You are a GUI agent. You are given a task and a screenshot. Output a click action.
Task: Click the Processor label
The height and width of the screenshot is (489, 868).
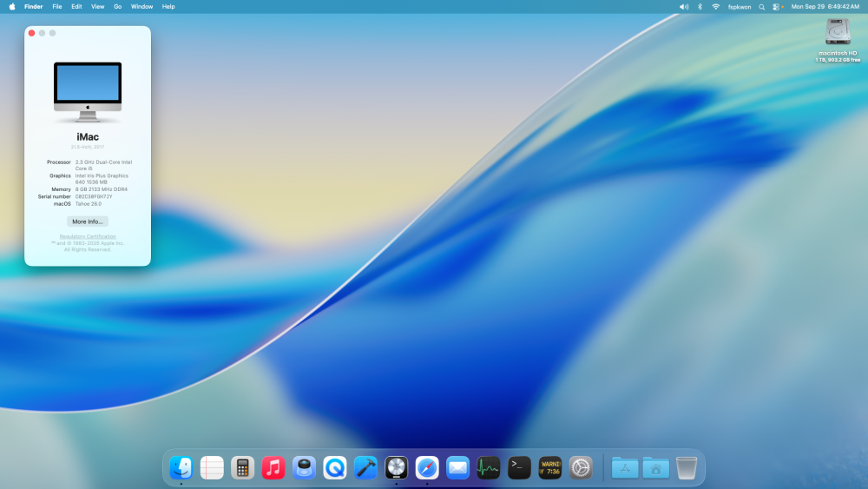pyautogui.click(x=59, y=162)
